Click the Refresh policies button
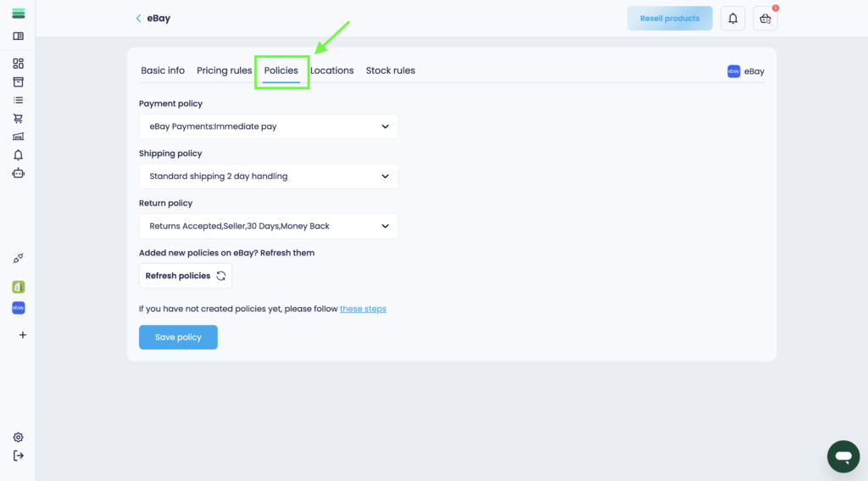The image size is (868, 481). (185, 276)
